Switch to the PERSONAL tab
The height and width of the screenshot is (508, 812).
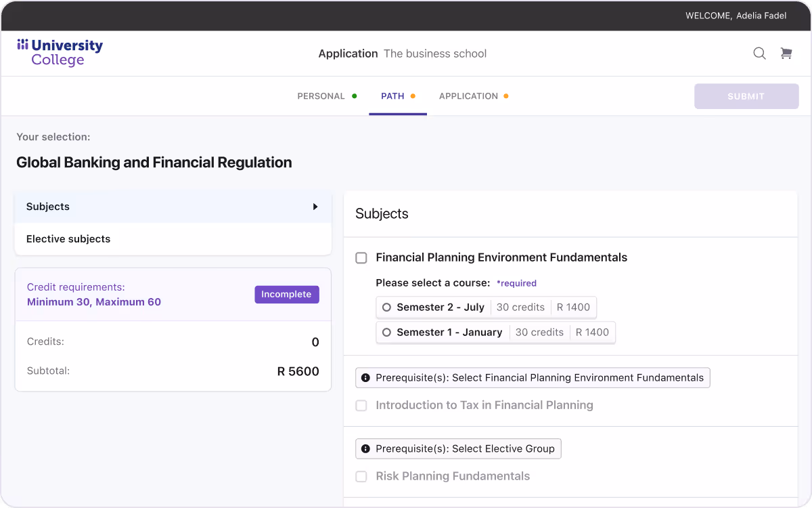click(321, 96)
